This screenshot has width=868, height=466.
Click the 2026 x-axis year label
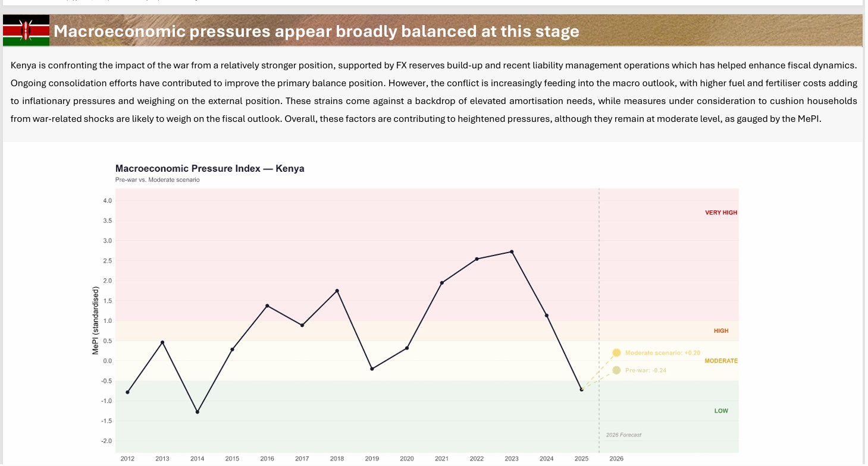(x=616, y=459)
